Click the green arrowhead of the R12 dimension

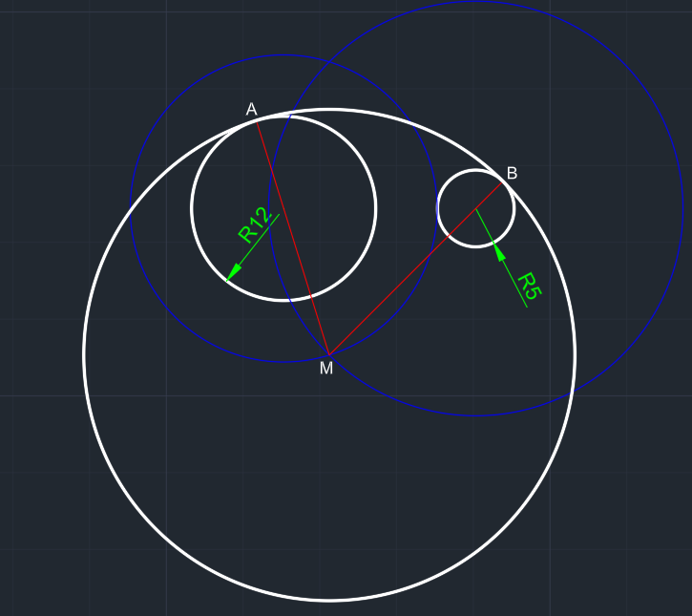(x=233, y=273)
